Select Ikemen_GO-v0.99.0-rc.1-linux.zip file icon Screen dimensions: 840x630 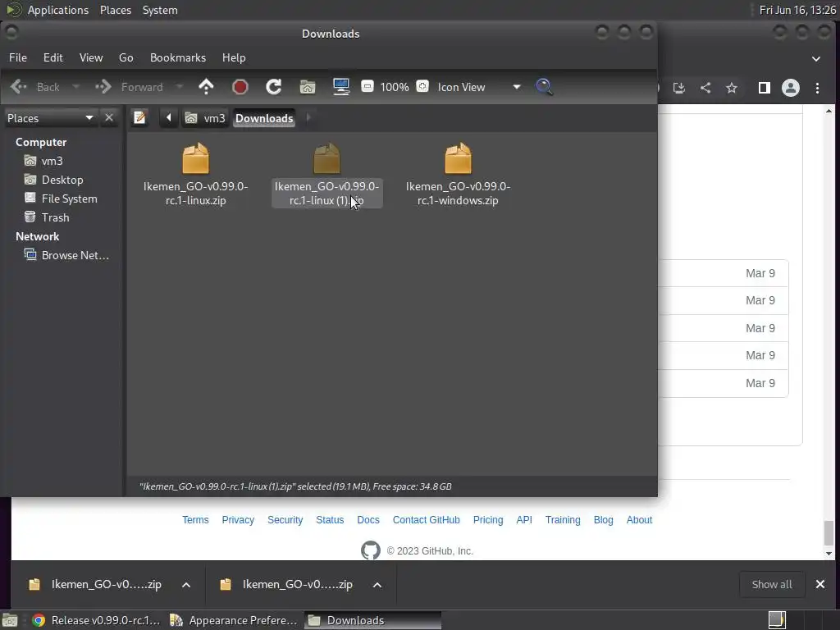click(x=195, y=158)
